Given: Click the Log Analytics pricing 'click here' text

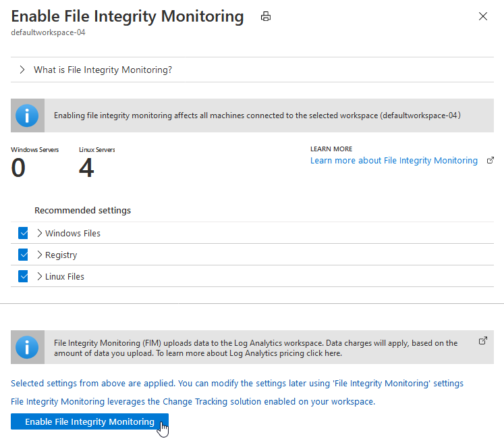Looking at the screenshot, I should click(323, 353).
